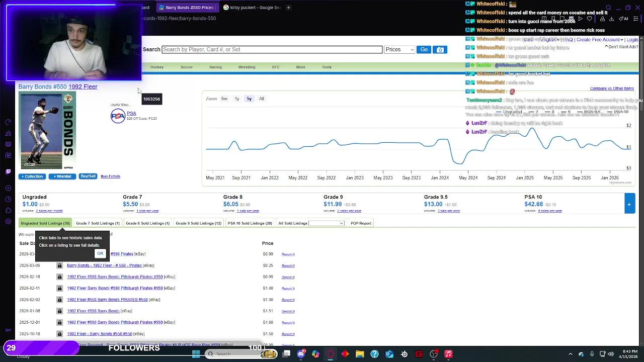Image resolution: width=644 pixels, height=362 pixels.
Task: Set chart zoom to 6m
Action: (224, 99)
